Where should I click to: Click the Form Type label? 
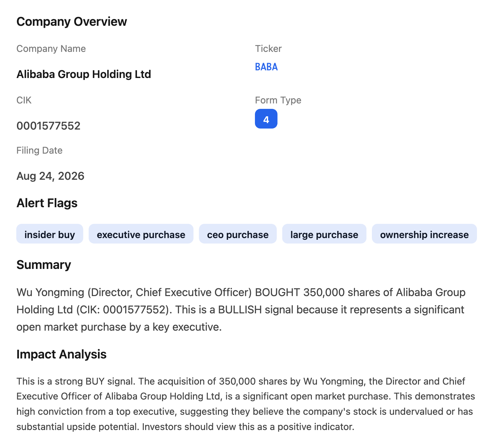pyautogui.click(x=278, y=100)
